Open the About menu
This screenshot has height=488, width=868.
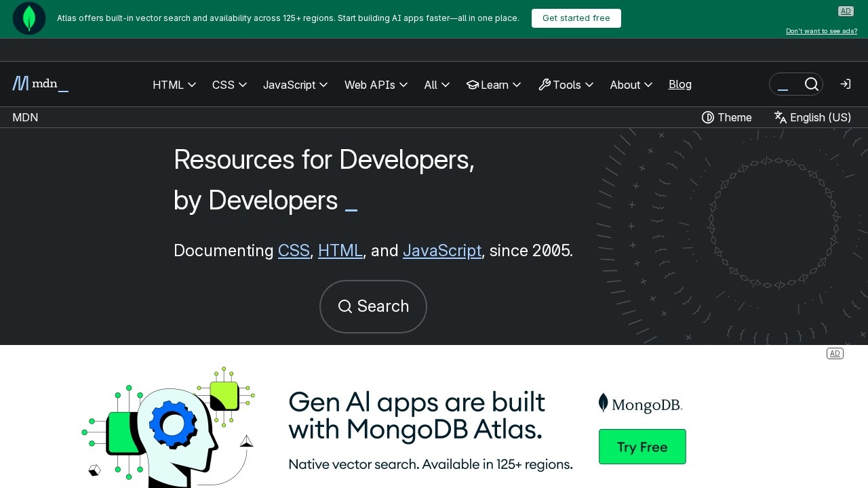point(631,85)
